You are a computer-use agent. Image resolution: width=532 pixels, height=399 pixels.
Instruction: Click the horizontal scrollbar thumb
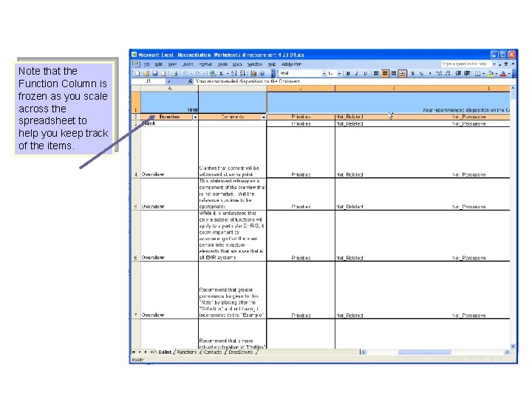coord(424,352)
